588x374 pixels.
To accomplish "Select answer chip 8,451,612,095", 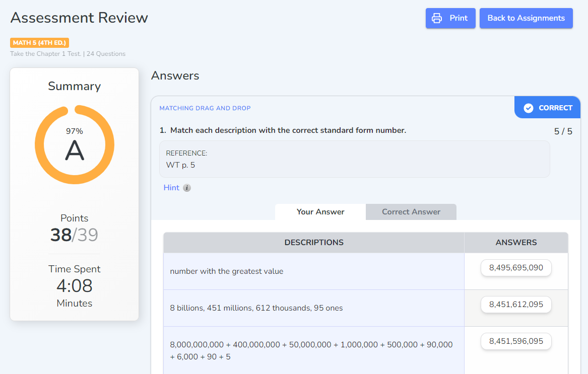I will [x=516, y=305].
